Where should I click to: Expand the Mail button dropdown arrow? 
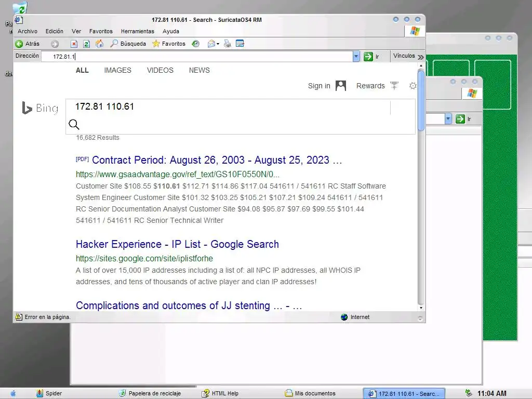pos(218,44)
